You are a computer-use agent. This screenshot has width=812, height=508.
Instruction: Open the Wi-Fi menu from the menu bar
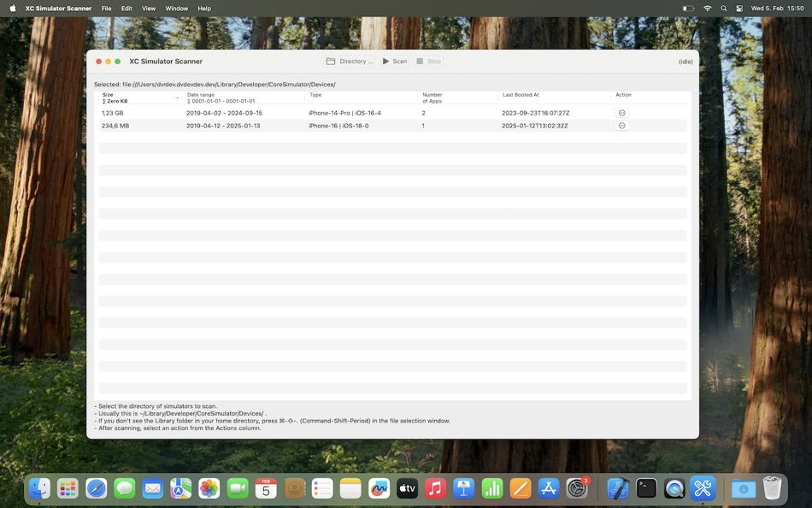point(706,8)
